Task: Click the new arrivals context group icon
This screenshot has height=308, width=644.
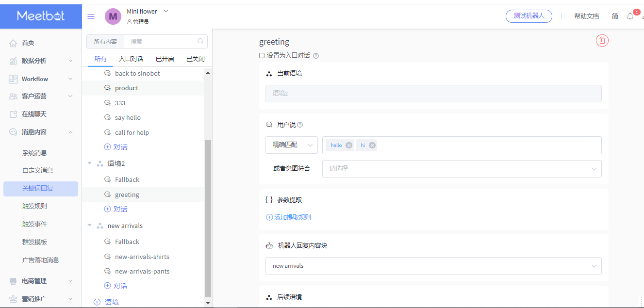Action: pos(100,226)
